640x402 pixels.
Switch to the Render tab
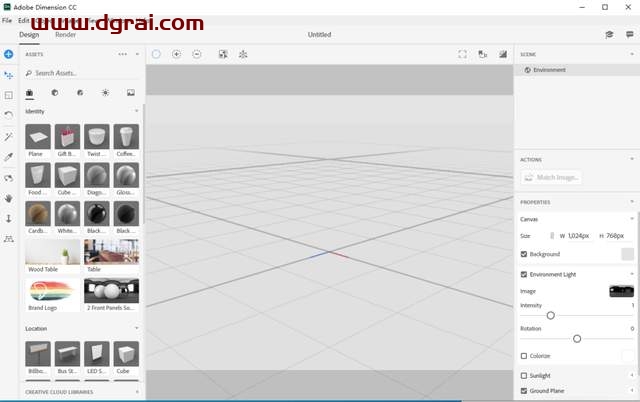point(65,35)
